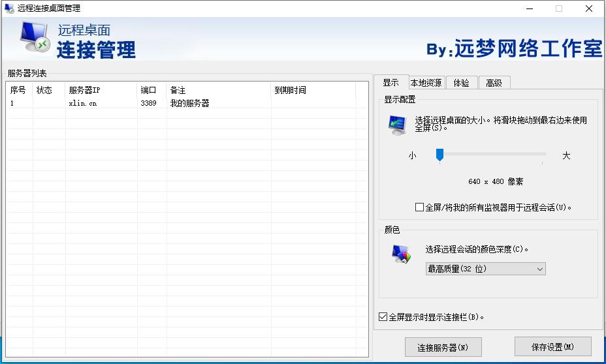Click the remote desktop monitor logo icon
This screenshot has height=364, width=606.
tap(35, 37)
